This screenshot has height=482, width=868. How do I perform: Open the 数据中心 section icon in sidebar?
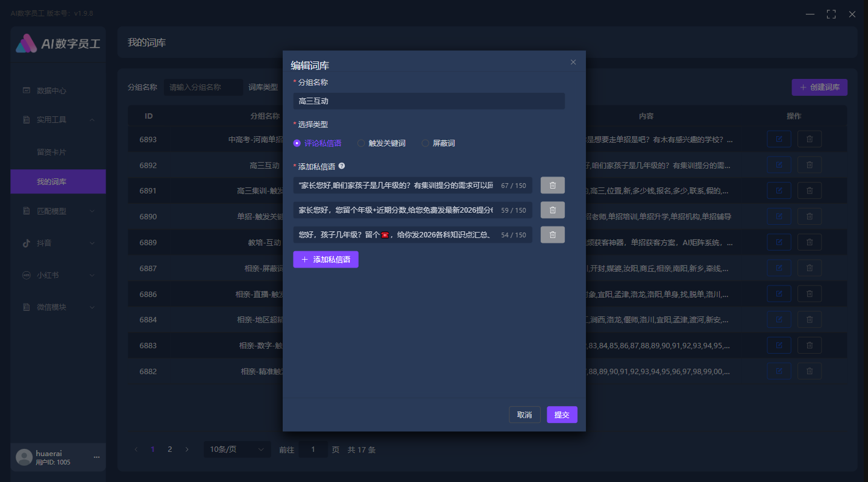point(25,90)
